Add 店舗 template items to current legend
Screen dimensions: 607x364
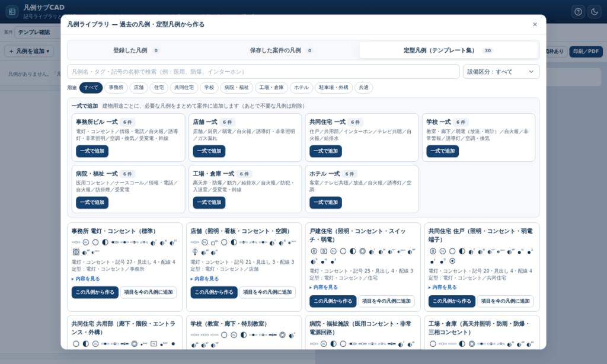click(x=267, y=292)
